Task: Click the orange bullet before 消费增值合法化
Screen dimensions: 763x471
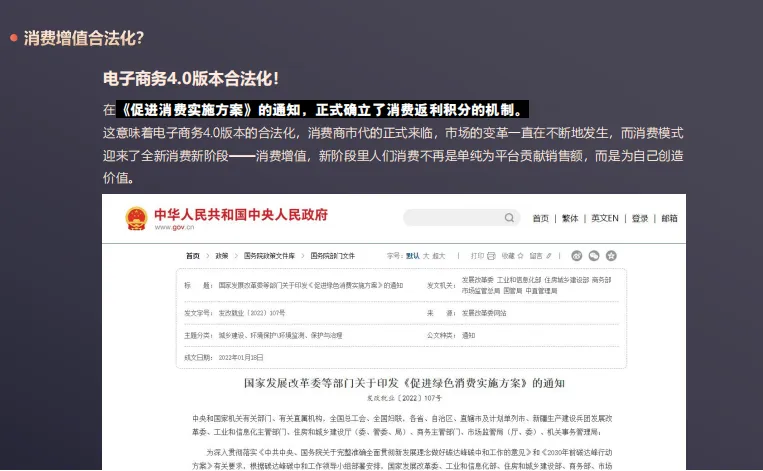Action: tap(14, 38)
